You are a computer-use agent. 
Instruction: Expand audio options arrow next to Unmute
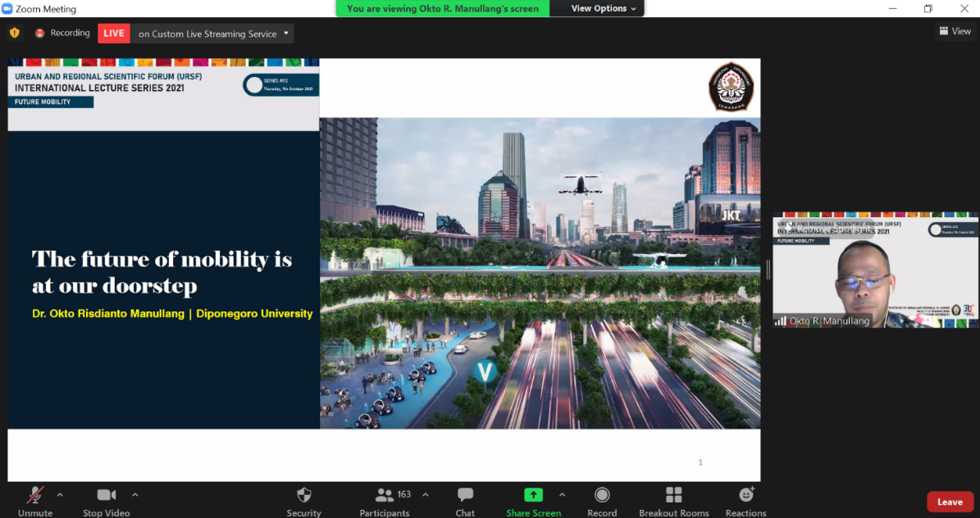click(60, 494)
